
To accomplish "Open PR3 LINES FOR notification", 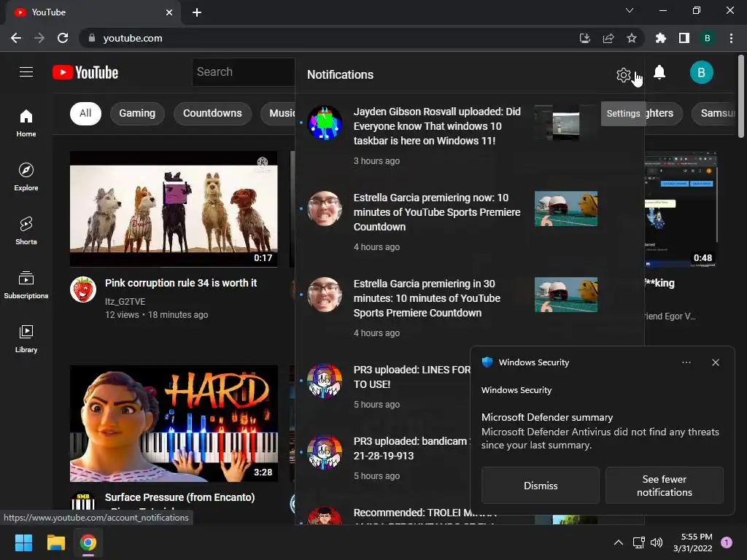I will [x=384, y=386].
